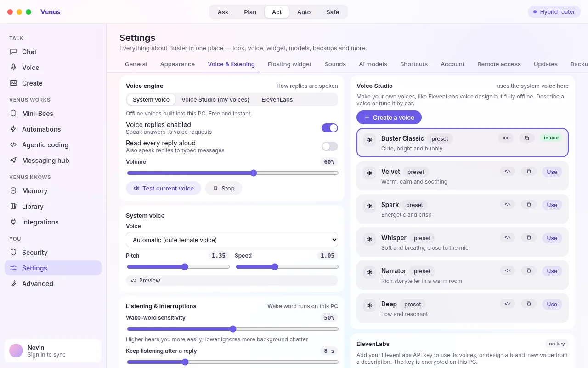Switch to Safe mode
The image size is (588, 368).
coord(333,12)
